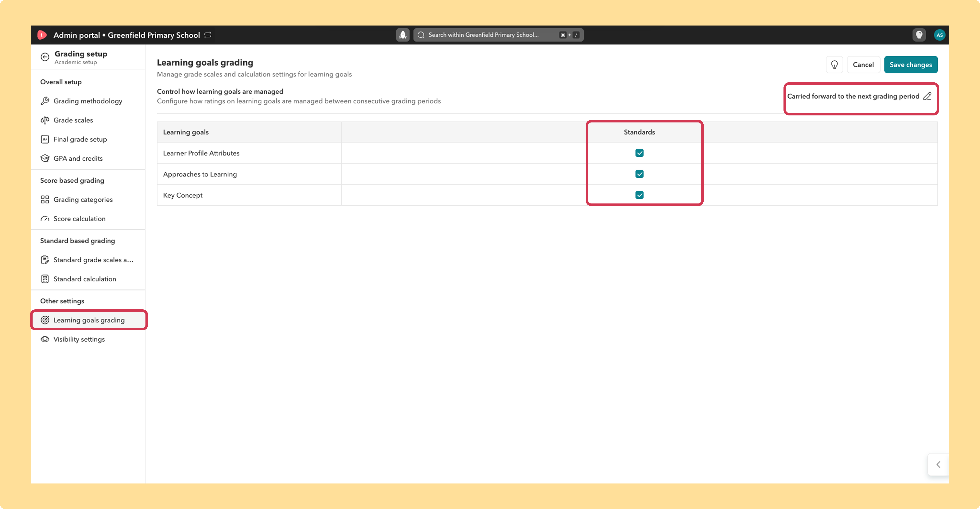Image resolution: width=980 pixels, height=509 pixels.
Task: Click the 'Grading setup' sidebar heading
Action: click(x=81, y=54)
